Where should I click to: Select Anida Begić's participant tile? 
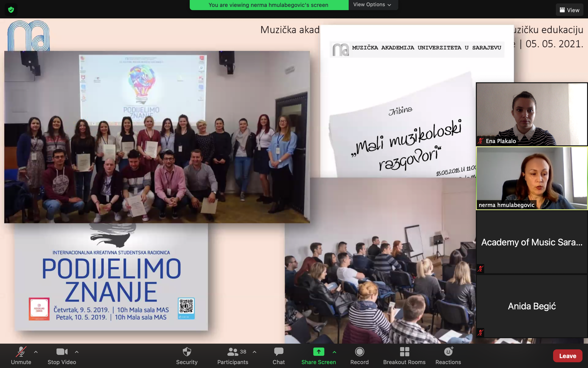[x=532, y=306]
